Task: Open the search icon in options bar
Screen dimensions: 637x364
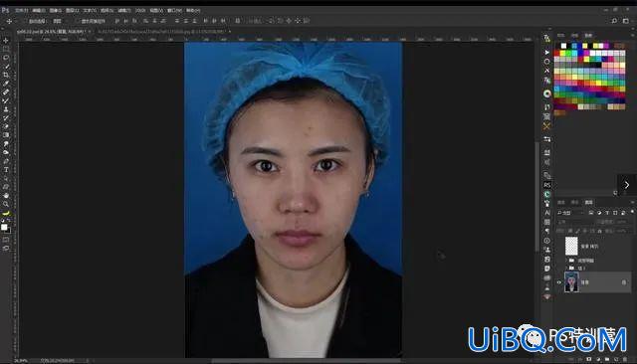Action: click(614, 21)
